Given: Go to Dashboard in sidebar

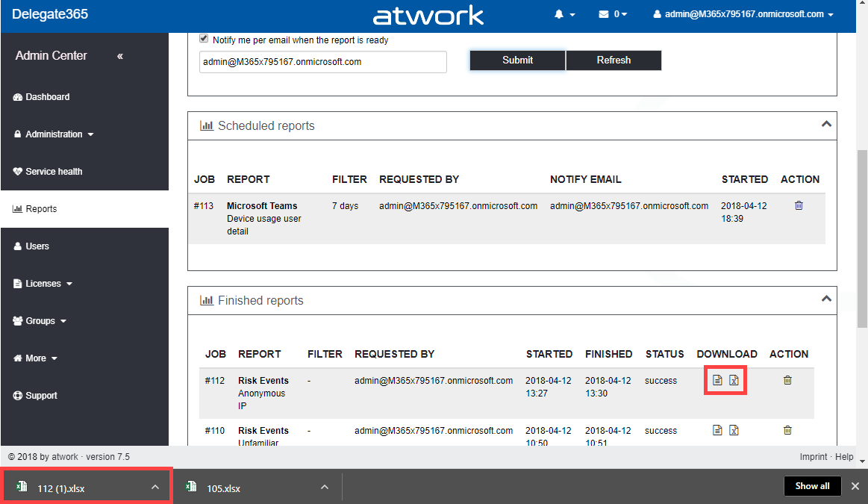Looking at the screenshot, I should [x=47, y=97].
